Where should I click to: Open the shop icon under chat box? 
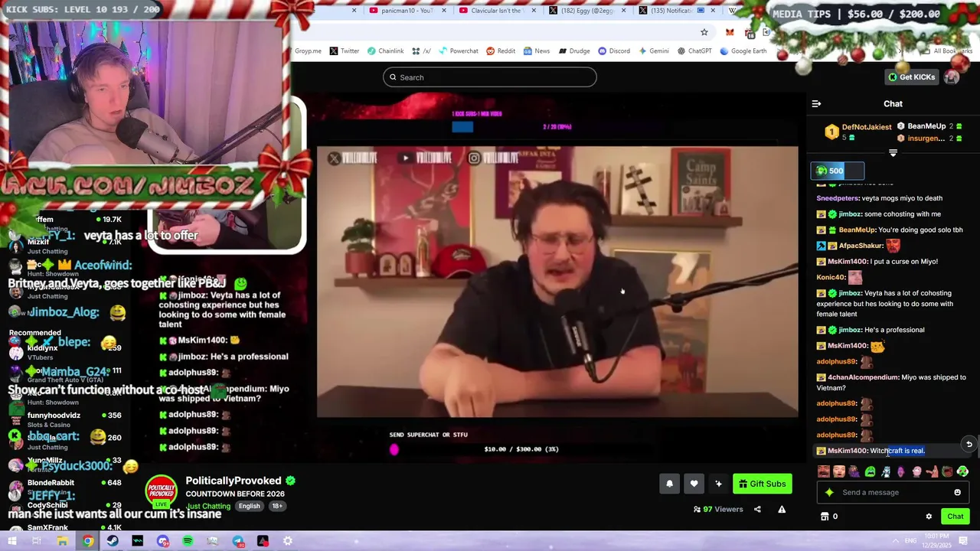point(825,517)
